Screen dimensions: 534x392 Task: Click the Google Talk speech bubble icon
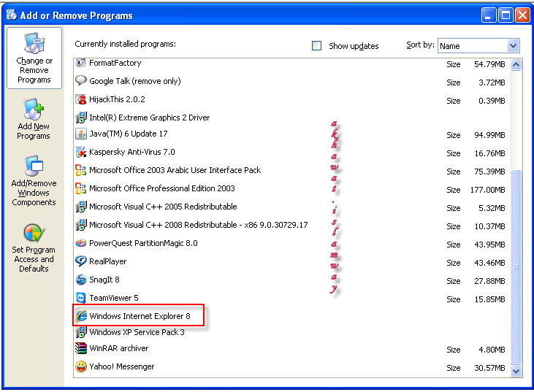coord(80,80)
